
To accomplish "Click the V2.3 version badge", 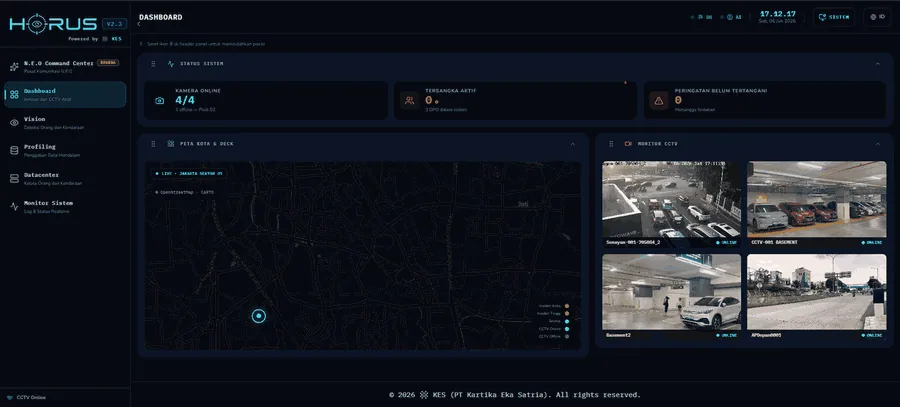I will click(x=114, y=24).
